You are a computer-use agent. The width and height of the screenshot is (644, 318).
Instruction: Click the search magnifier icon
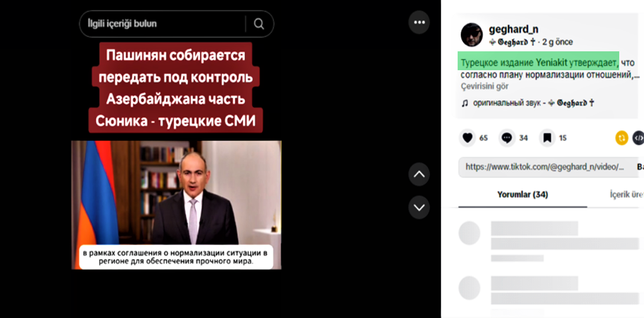(259, 24)
